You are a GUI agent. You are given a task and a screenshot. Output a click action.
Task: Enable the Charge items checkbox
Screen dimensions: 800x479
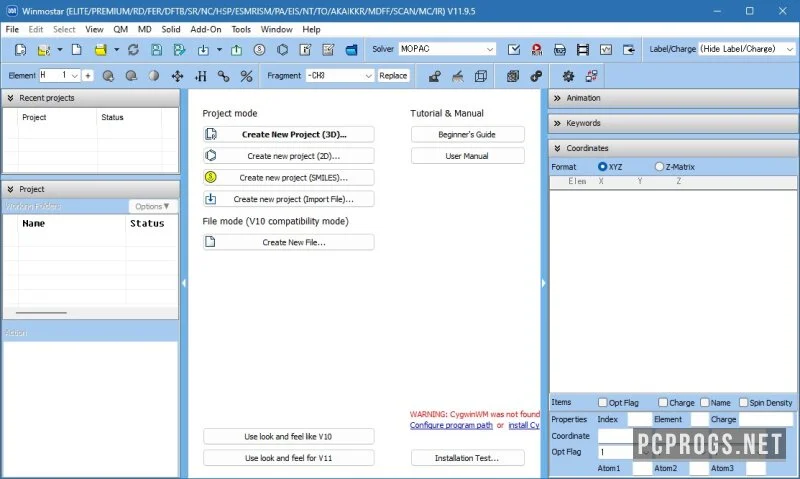[x=663, y=402]
